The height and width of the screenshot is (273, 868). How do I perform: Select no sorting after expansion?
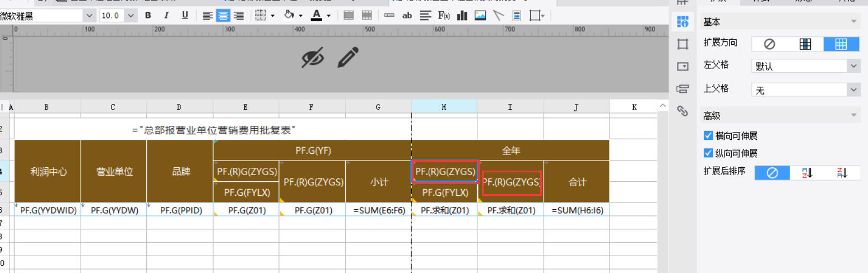pyautogui.click(x=772, y=172)
